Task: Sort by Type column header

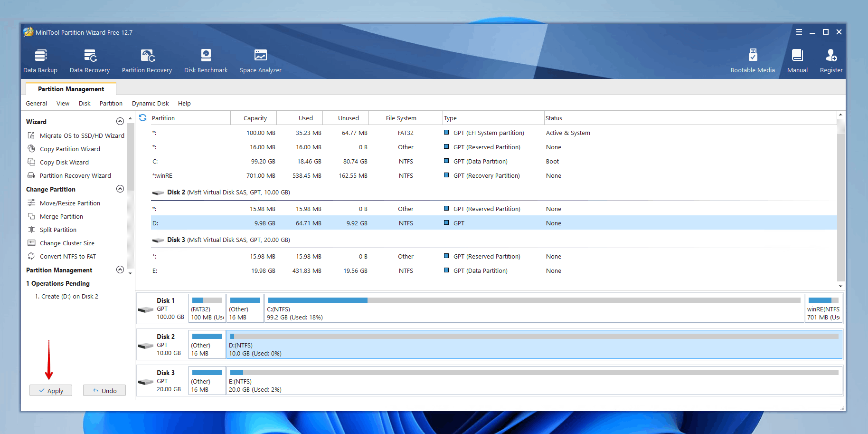Action: point(493,118)
